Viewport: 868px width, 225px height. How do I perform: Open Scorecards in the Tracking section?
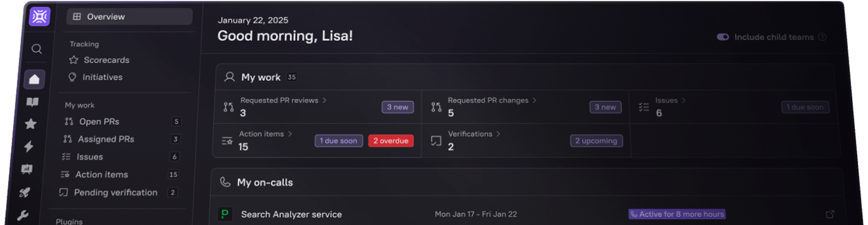tap(106, 60)
